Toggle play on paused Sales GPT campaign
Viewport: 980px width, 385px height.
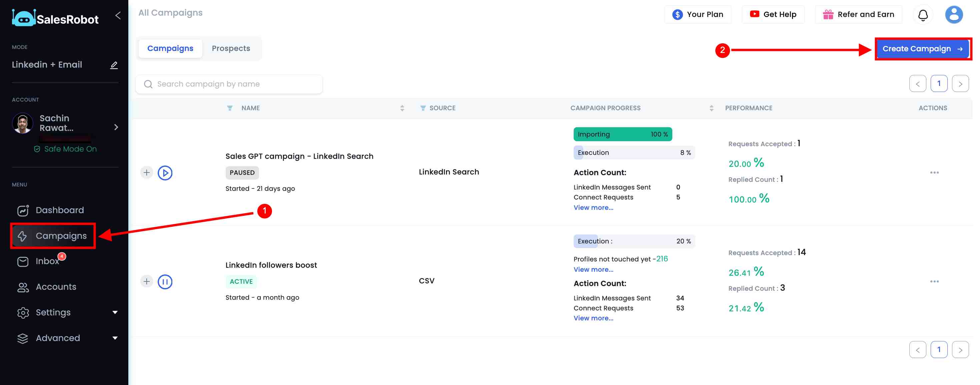[164, 172]
